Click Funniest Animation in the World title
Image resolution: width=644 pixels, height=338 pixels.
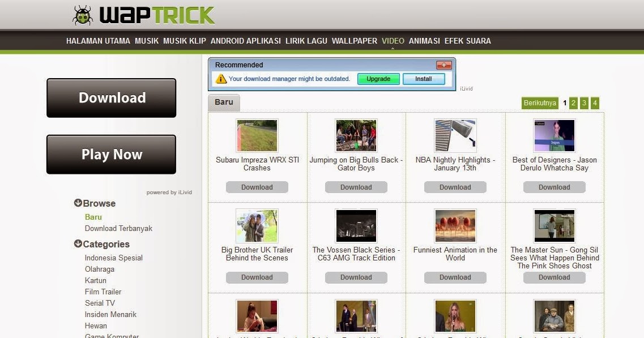click(x=455, y=254)
